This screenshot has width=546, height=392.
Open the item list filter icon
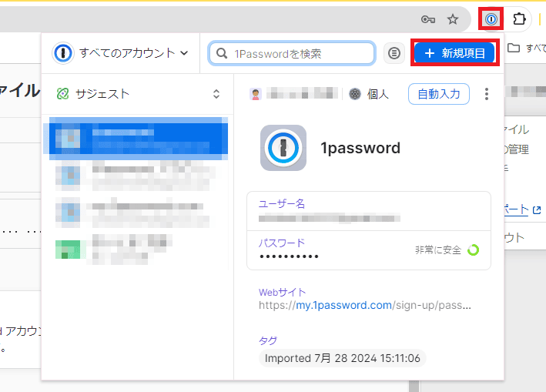point(394,53)
